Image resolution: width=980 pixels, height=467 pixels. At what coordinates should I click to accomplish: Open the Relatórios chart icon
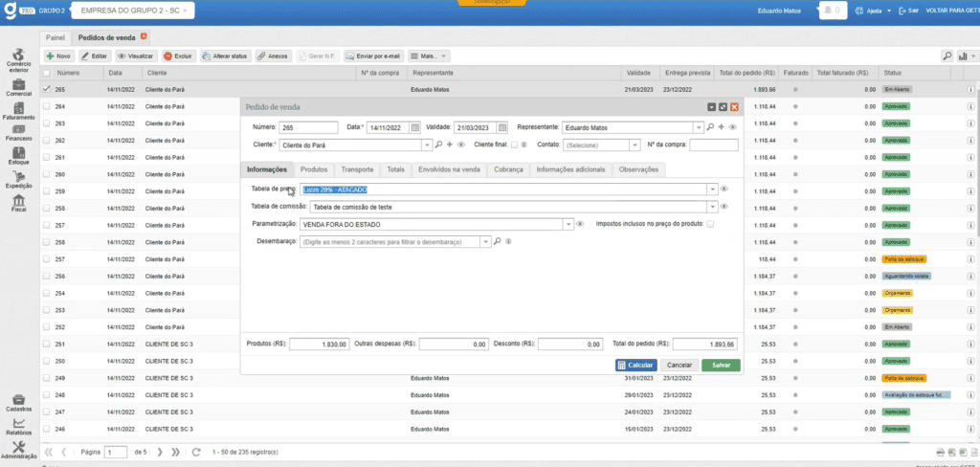(18, 425)
